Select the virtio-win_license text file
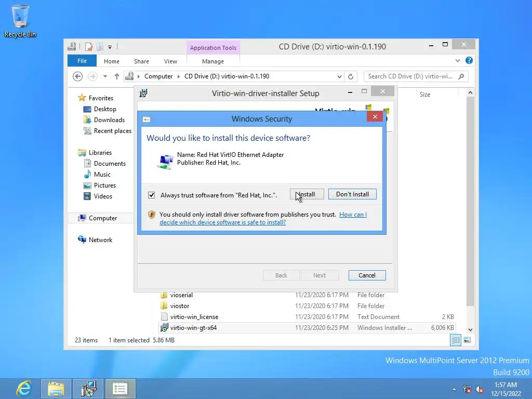The width and height of the screenshot is (532, 399). [x=194, y=317]
